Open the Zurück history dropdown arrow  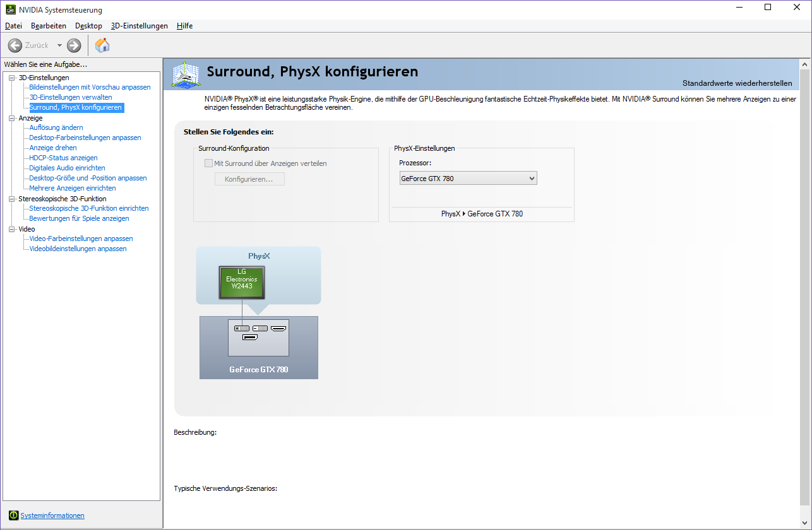click(59, 45)
